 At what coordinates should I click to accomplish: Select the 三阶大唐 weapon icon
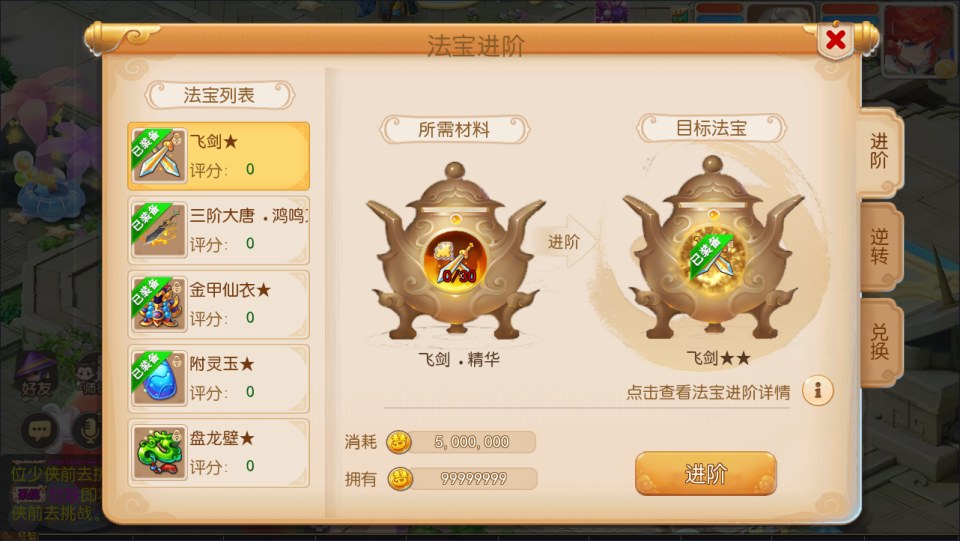point(159,230)
